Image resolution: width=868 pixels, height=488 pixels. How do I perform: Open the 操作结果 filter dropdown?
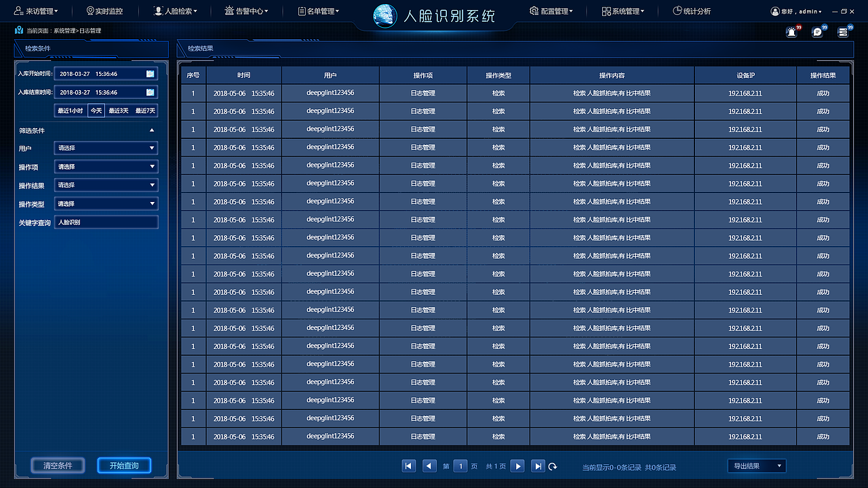pyautogui.click(x=106, y=185)
